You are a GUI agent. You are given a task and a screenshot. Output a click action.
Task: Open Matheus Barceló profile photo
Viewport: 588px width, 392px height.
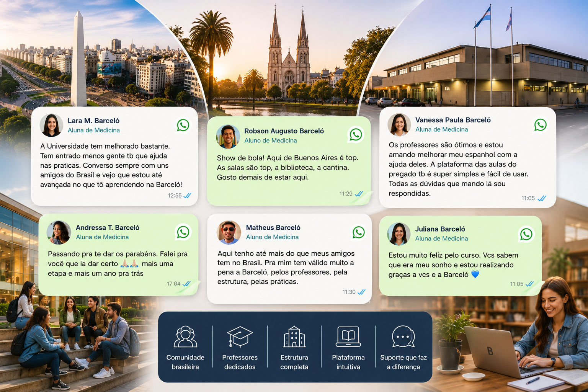[x=229, y=232]
